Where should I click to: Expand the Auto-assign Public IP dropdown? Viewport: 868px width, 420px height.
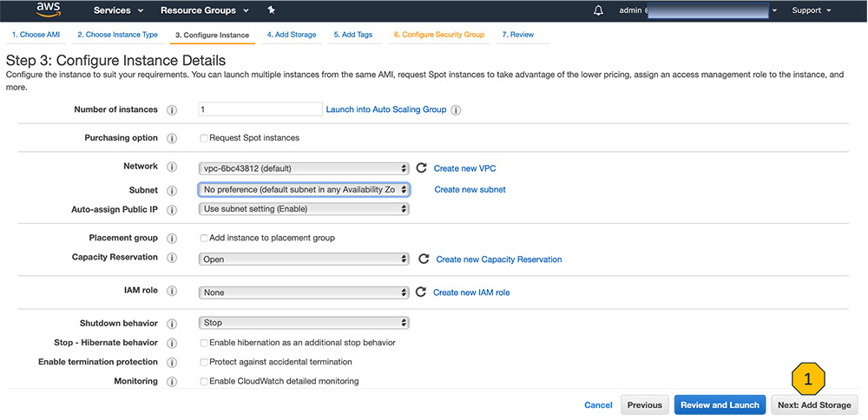coord(304,209)
